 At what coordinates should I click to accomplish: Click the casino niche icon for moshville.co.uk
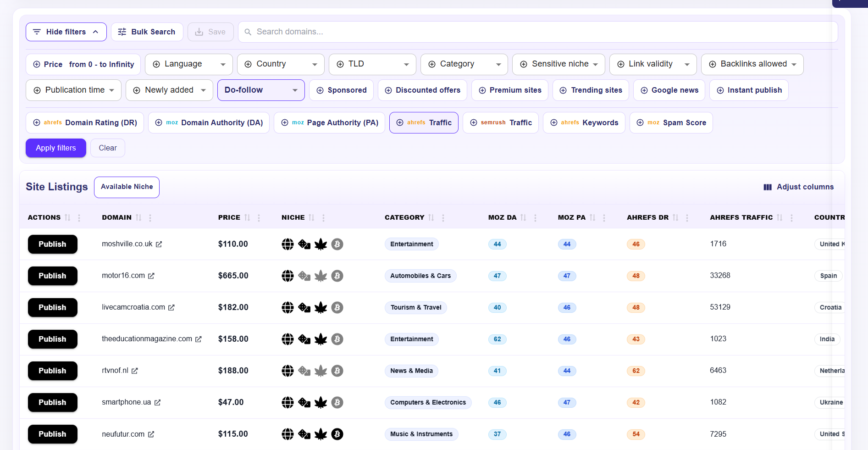tap(304, 244)
